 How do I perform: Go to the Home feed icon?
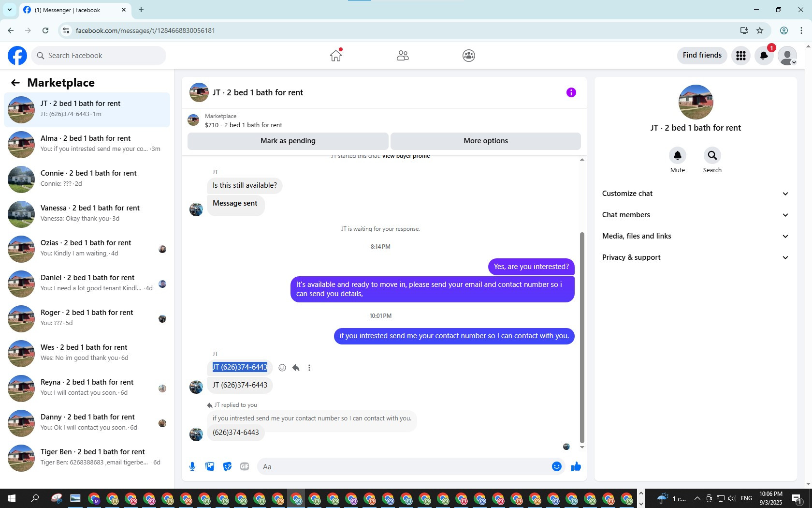[336, 56]
